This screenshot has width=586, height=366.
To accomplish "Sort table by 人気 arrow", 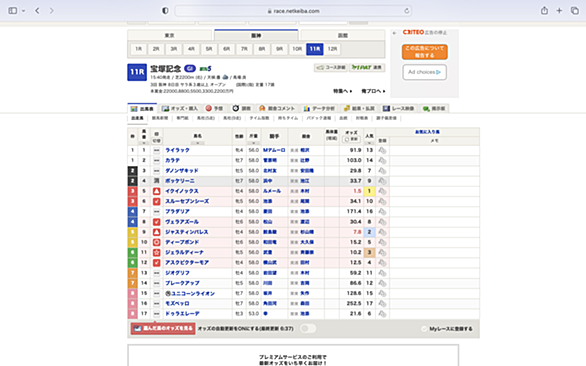I will pos(369,143).
